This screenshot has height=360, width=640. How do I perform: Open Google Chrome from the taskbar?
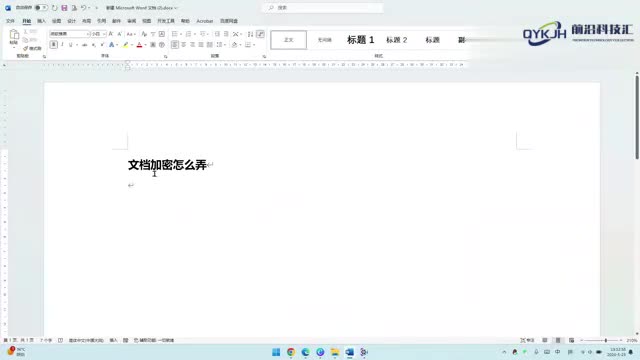pos(291,352)
